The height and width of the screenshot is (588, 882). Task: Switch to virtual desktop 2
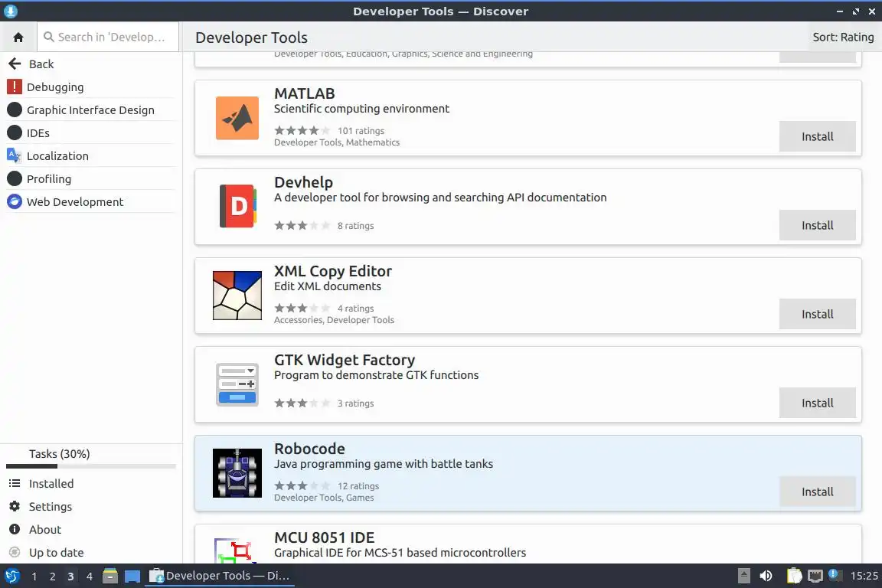[x=52, y=577]
